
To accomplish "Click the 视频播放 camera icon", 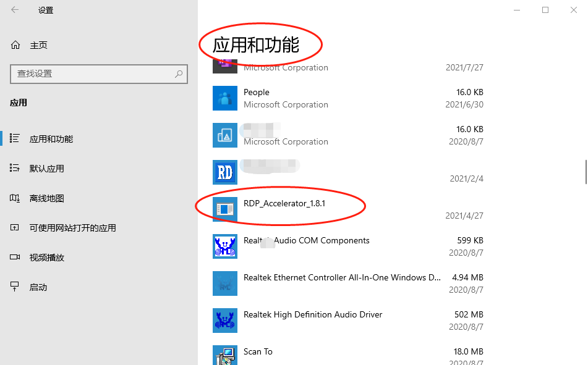I will point(15,257).
